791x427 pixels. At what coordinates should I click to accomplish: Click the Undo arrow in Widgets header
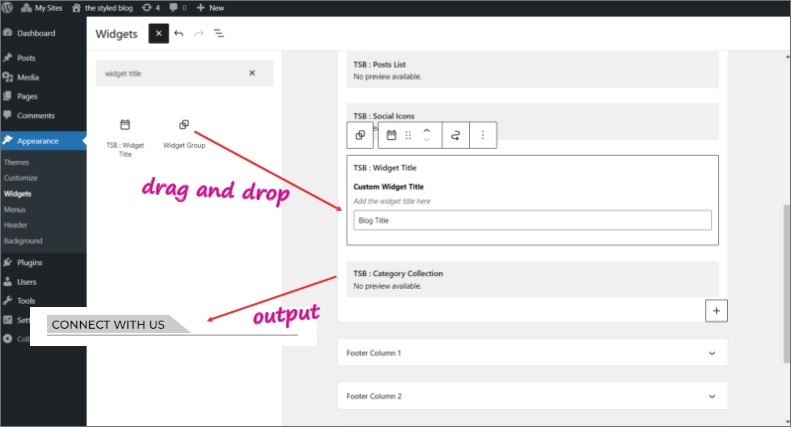coord(179,33)
